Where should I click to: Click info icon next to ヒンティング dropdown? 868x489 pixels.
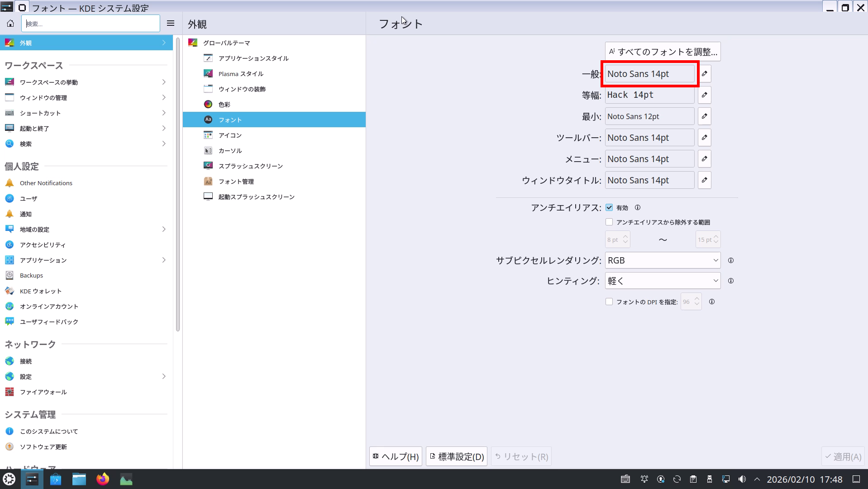click(730, 281)
